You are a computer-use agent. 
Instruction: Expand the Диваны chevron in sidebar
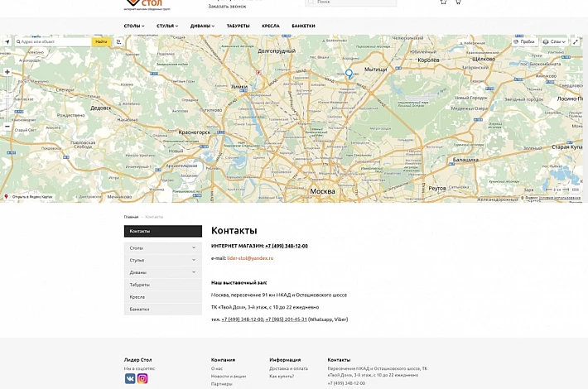click(x=194, y=272)
